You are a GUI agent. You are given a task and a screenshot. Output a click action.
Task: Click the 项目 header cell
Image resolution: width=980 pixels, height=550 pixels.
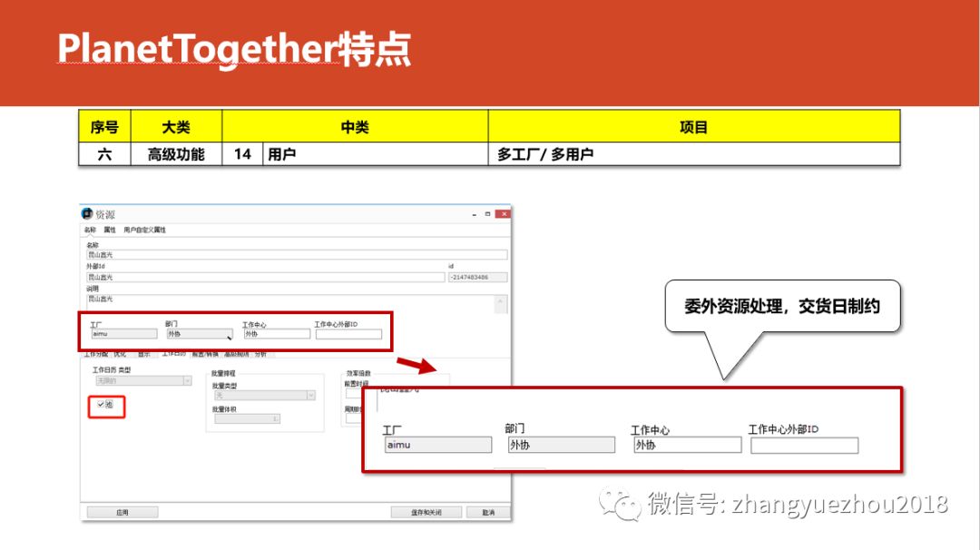694,127
